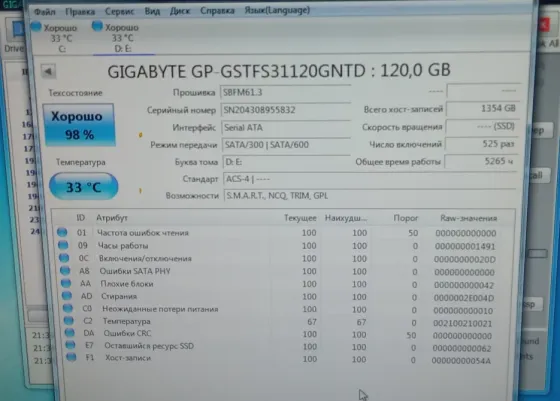Screen dimensions: 560x401
Task: Click the disk title GIGABYTE GP-GSTFS31120GNTD
Action: (236, 71)
